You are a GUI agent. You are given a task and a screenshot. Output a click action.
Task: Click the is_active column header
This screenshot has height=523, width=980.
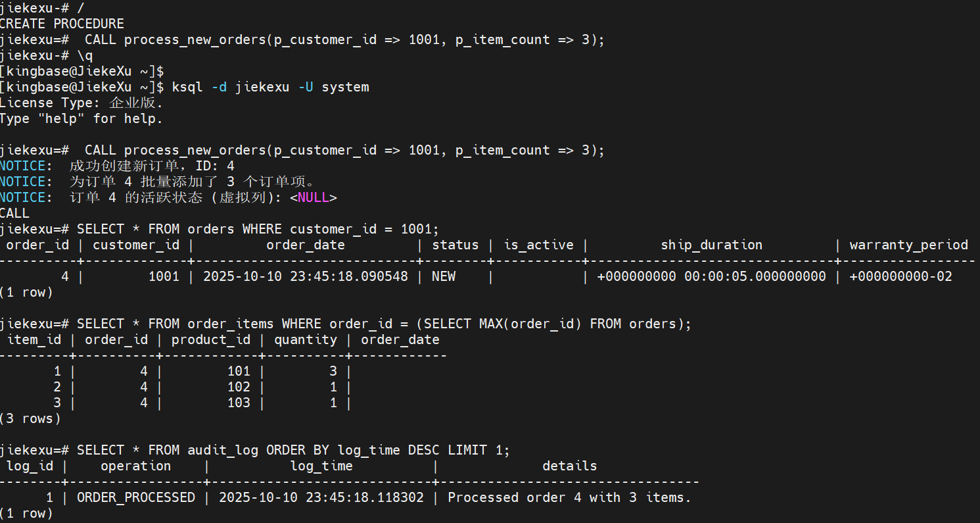(538, 245)
